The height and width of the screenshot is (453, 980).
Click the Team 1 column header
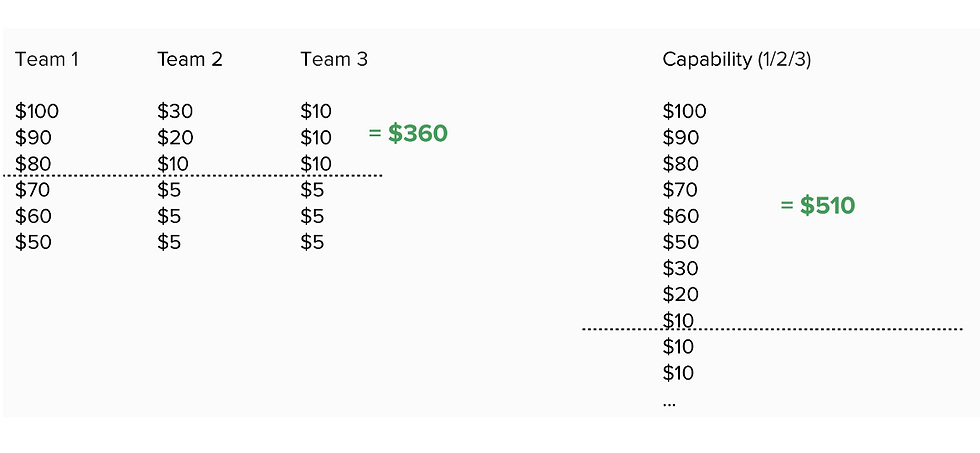[47, 60]
